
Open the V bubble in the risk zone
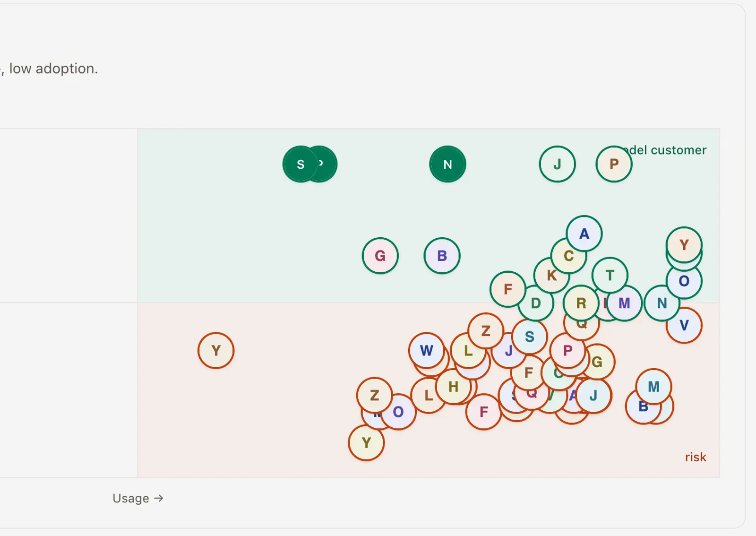pyautogui.click(x=684, y=325)
